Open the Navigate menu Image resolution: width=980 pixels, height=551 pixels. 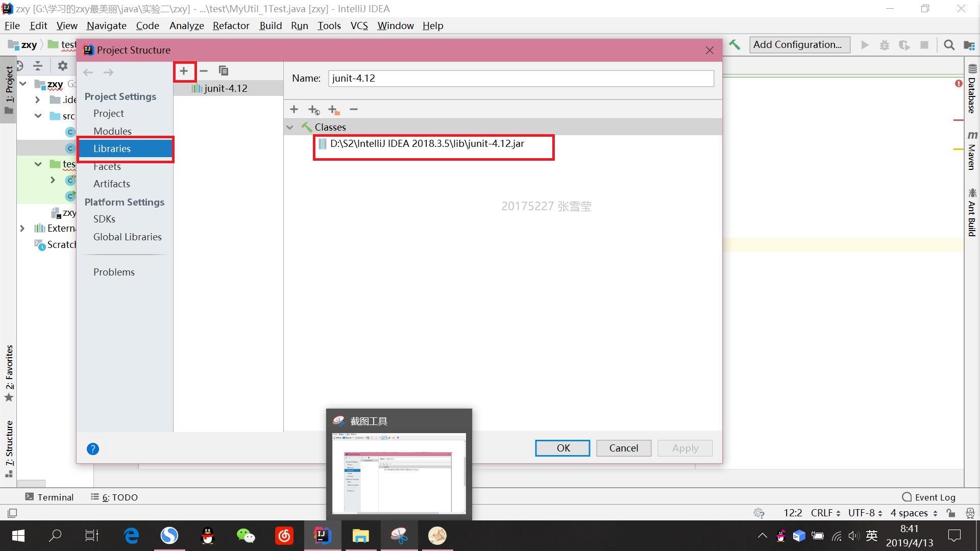pos(106,26)
